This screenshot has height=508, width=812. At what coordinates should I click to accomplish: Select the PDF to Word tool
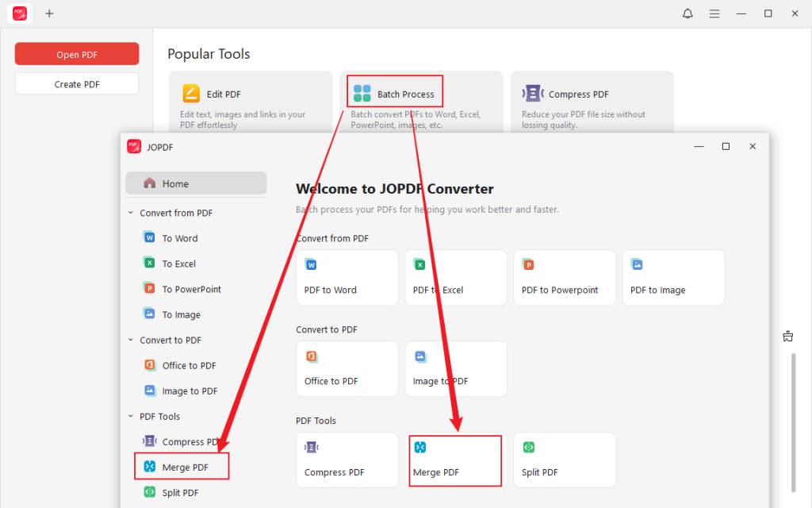tap(347, 277)
